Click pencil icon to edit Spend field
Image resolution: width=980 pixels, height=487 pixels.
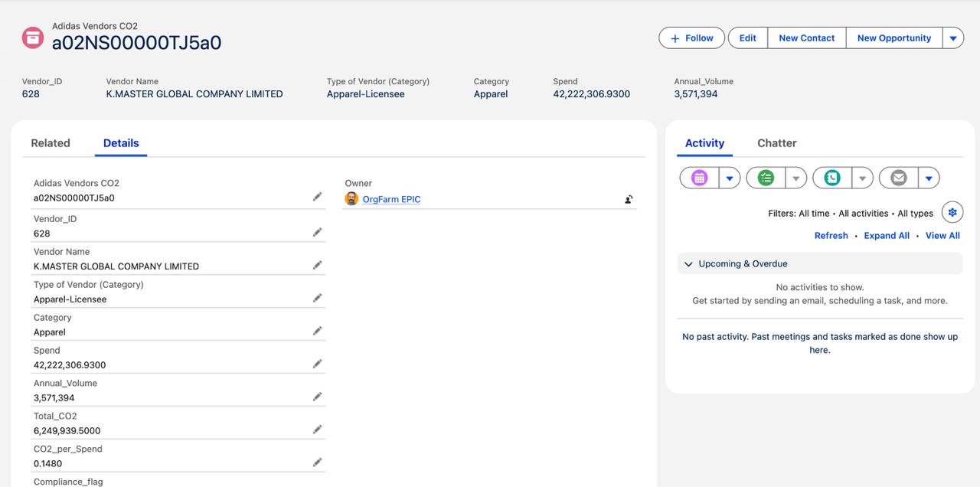tap(317, 364)
